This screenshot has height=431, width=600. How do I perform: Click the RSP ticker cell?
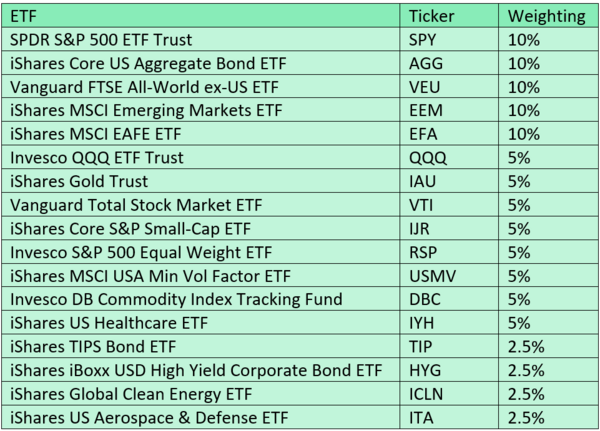click(449, 252)
